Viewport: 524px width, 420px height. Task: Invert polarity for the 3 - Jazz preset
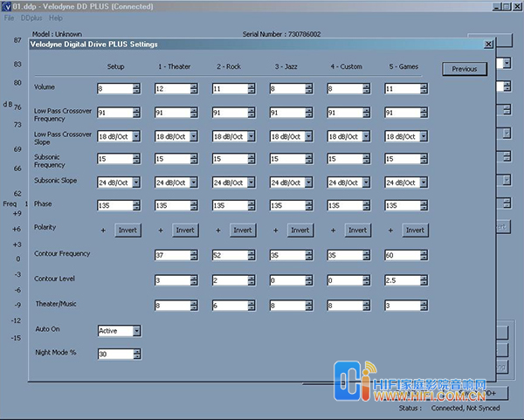[x=300, y=230]
